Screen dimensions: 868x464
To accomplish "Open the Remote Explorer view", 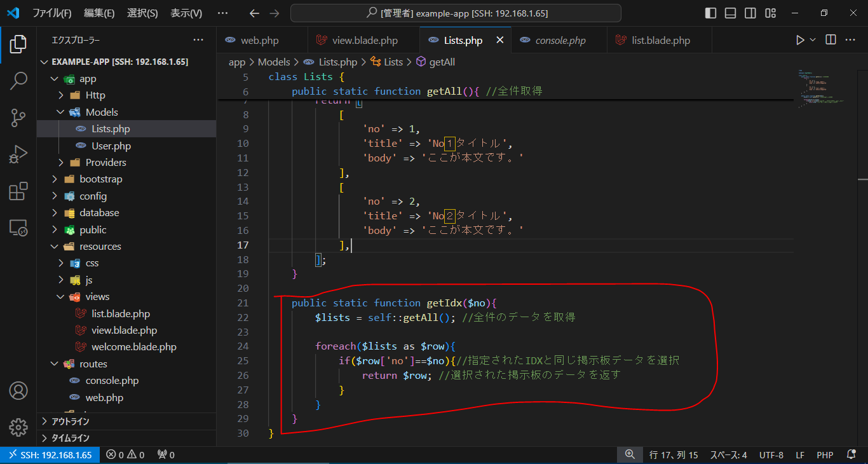I will click(18, 228).
